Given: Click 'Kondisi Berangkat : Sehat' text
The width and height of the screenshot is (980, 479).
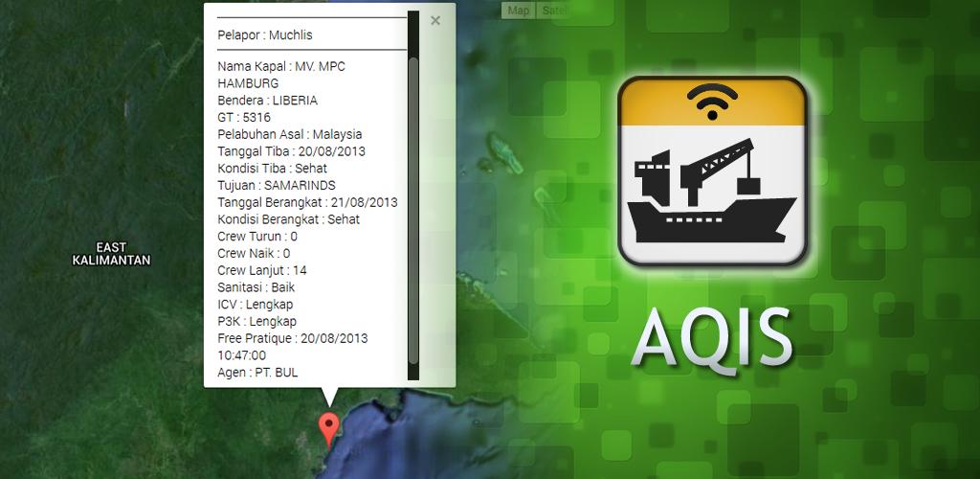Looking at the screenshot, I should pos(289,219).
